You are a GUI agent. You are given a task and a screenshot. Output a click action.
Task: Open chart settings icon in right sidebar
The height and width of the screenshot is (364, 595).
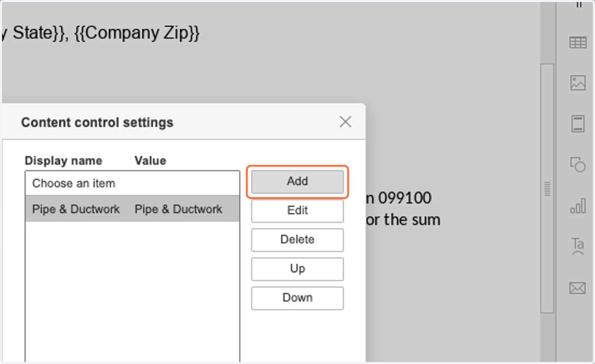point(578,205)
